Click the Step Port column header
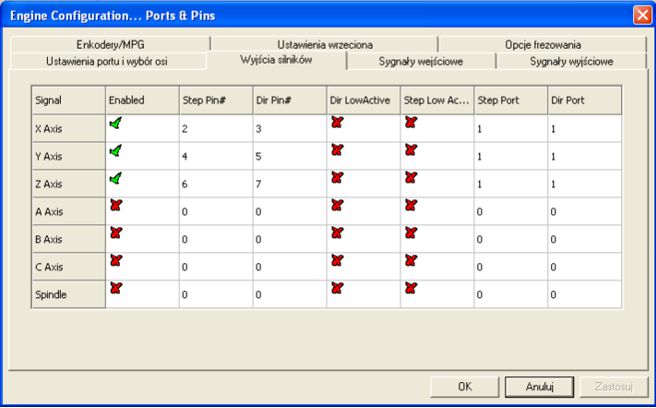Viewport: 656px width, 408px height. tap(510, 100)
